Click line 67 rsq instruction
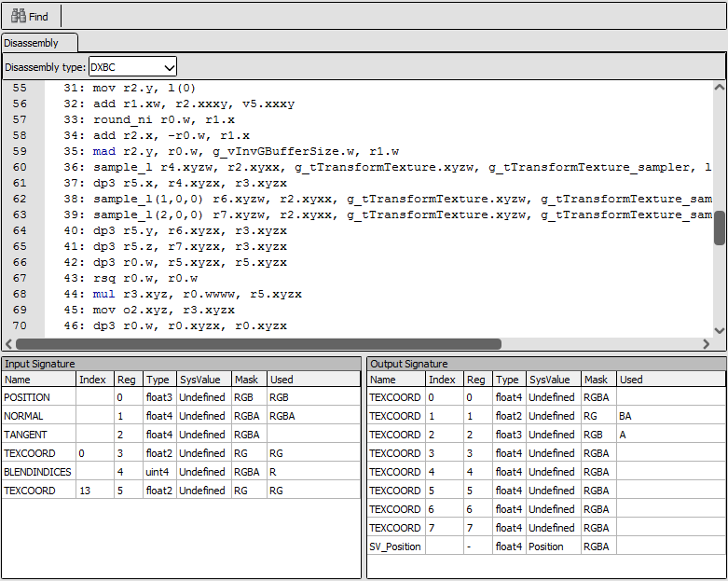Viewport: 728px width, 581px height. (x=130, y=278)
